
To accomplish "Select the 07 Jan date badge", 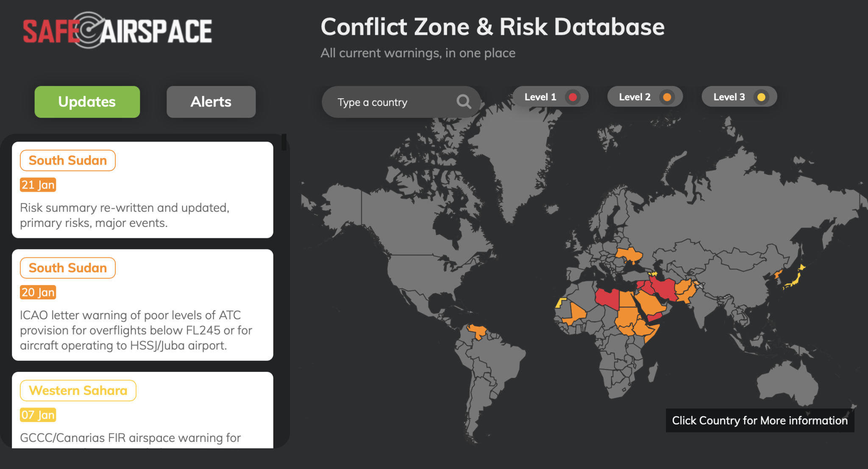I will coord(38,415).
